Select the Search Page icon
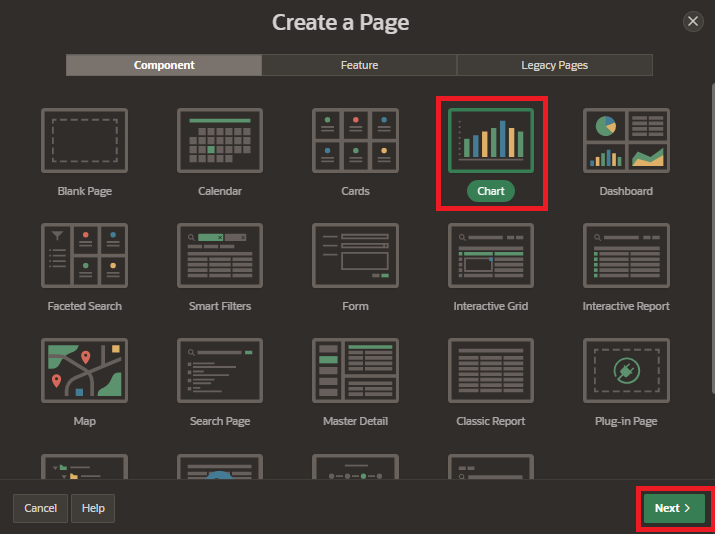Screen dimensions: 715x534 (x=220, y=371)
